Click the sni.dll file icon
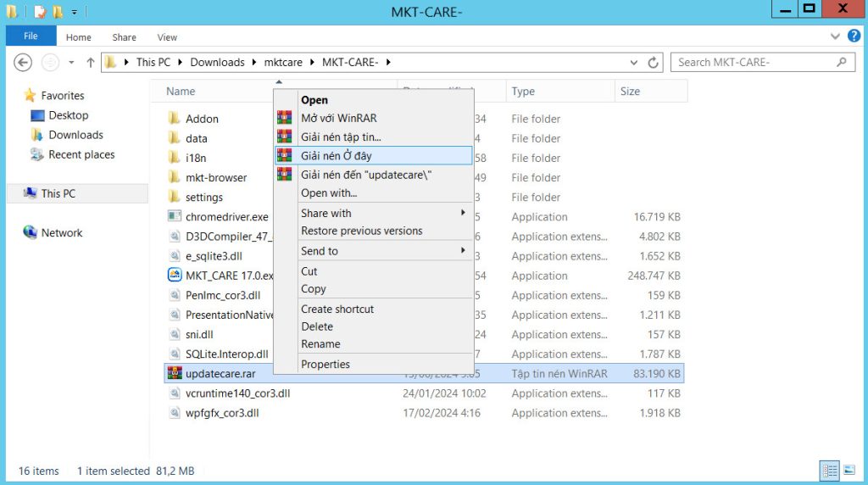This screenshot has height=485, width=868. coord(175,334)
